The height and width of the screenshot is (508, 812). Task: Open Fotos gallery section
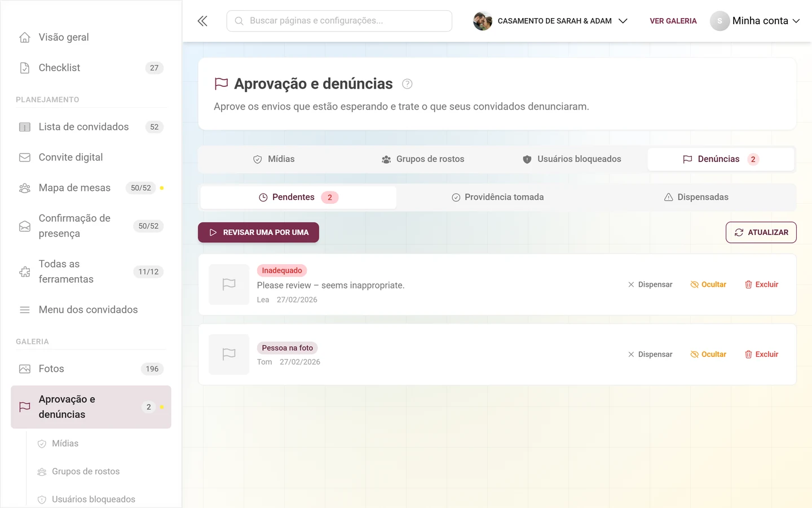pyautogui.click(x=91, y=369)
